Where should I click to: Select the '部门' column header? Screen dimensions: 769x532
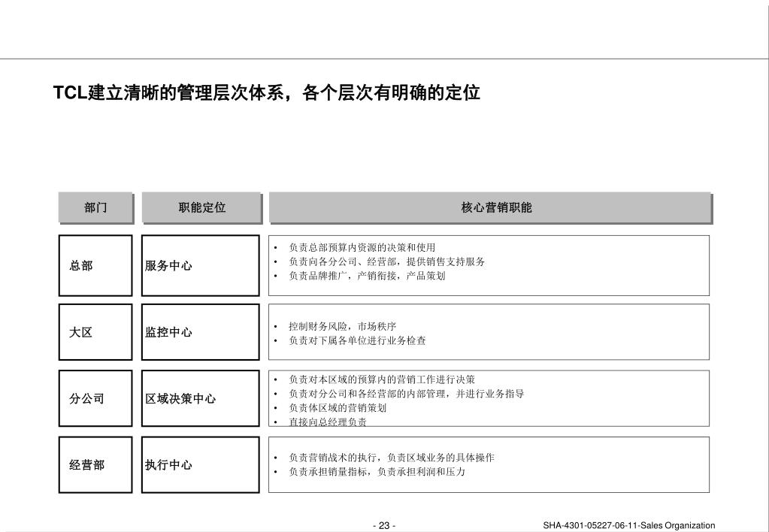[x=95, y=207]
